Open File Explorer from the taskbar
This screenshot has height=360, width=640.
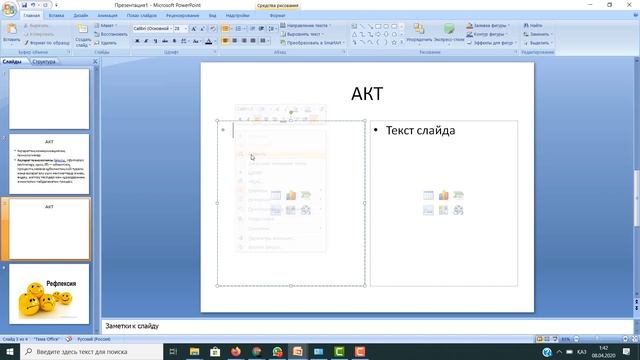(194, 351)
